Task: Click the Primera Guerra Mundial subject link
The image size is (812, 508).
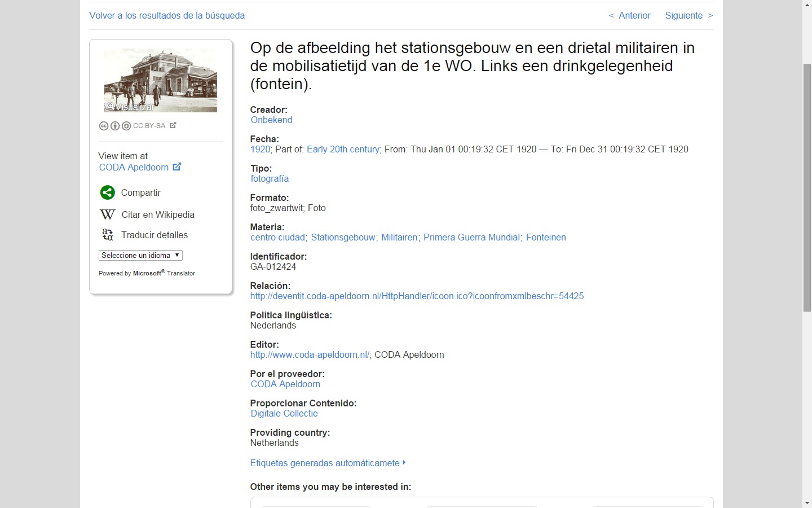Action: [x=471, y=237]
